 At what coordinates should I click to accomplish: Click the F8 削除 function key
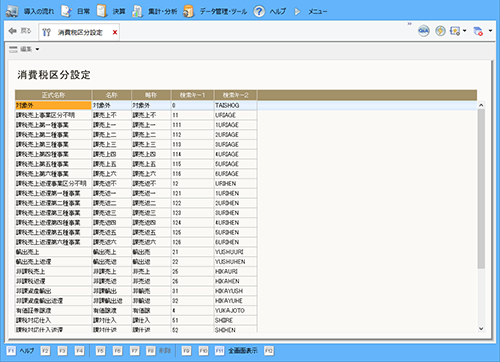[159, 351]
